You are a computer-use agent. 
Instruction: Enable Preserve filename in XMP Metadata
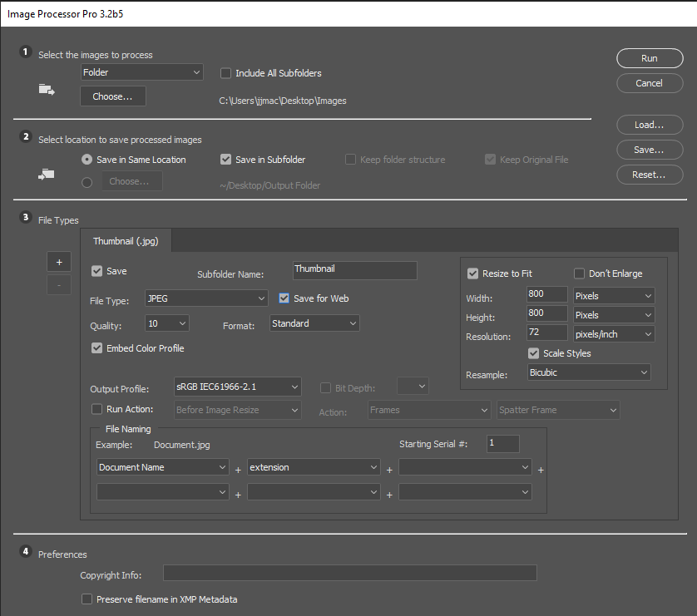[87, 599]
